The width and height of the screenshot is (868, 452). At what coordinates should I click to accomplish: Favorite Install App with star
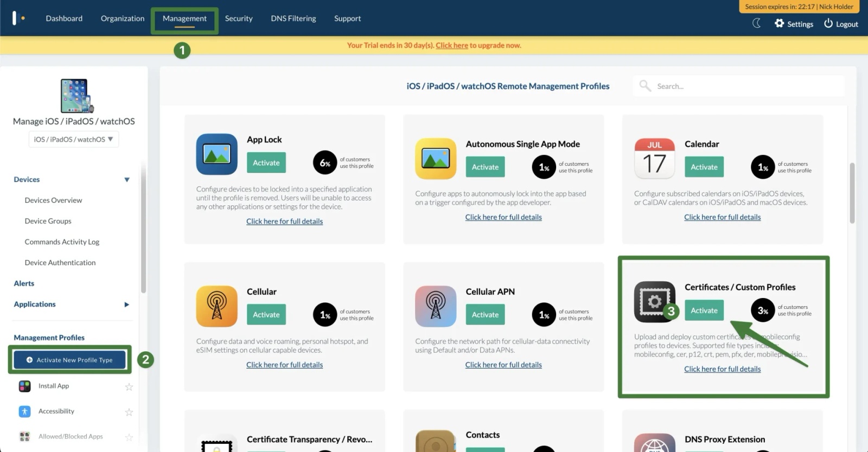(x=129, y=386)
